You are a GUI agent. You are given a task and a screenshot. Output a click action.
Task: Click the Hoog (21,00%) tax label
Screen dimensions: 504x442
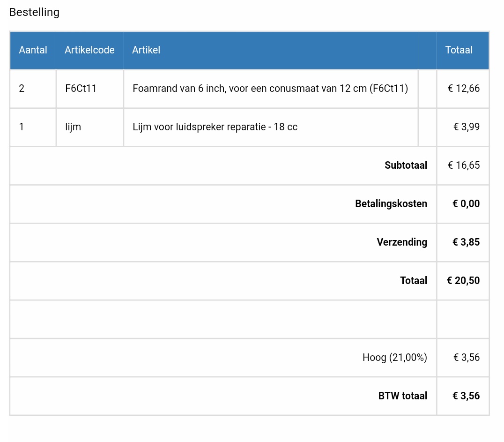click(394, 358)
